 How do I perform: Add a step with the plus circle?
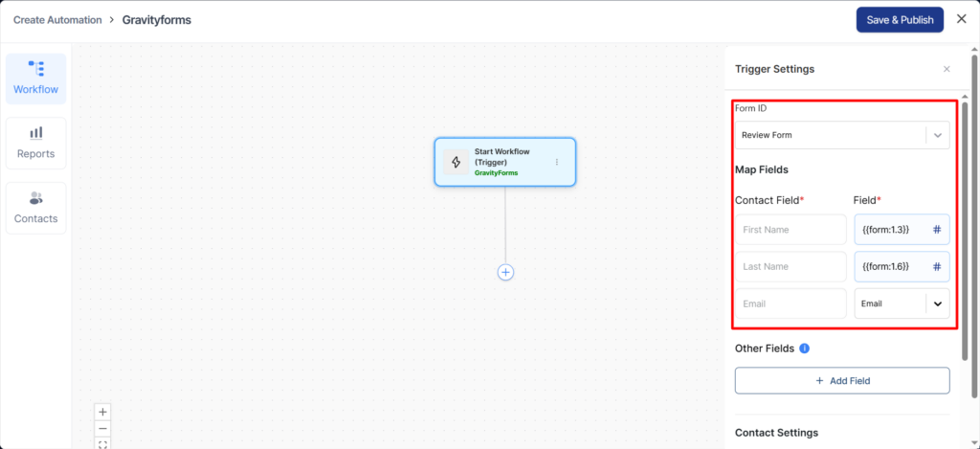click(505, 272)
